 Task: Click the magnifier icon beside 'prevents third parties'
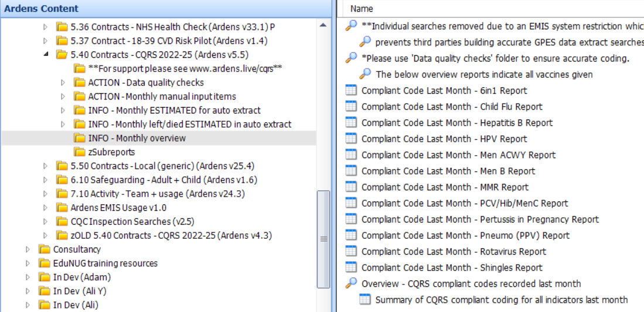pos(365,42)
